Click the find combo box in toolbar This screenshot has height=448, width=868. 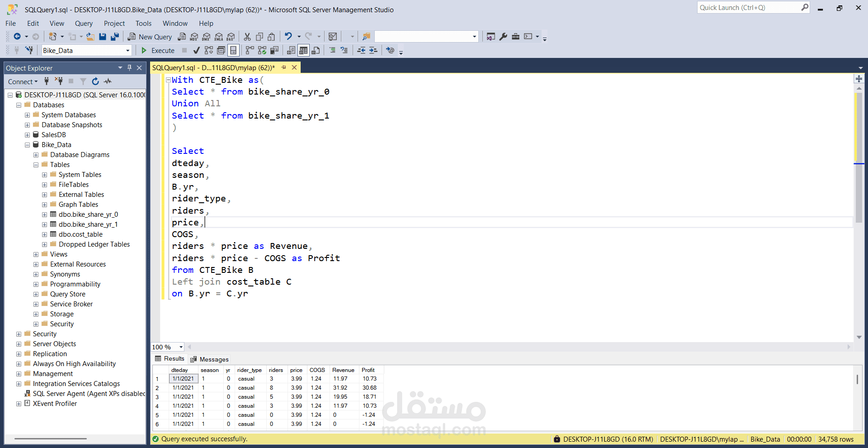click(426, 37)
